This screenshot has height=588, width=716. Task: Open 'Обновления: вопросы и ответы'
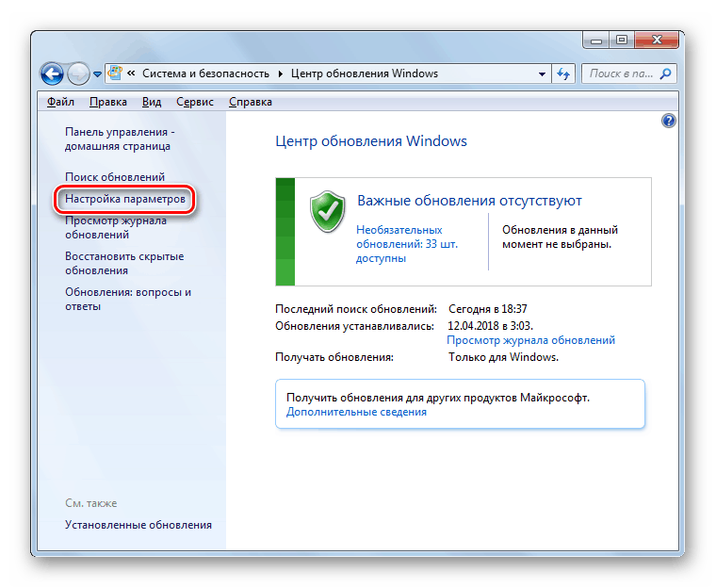point(128,299)
